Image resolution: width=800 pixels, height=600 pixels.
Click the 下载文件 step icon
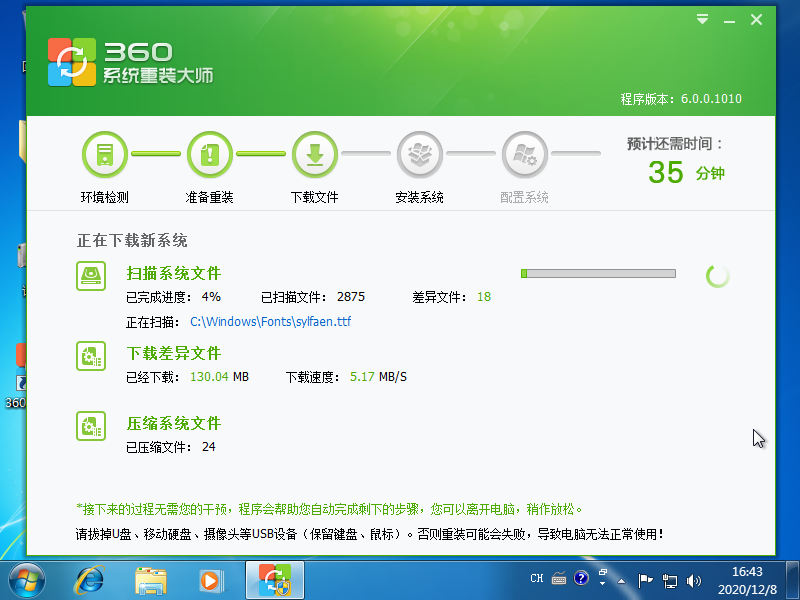pos(315,154)
